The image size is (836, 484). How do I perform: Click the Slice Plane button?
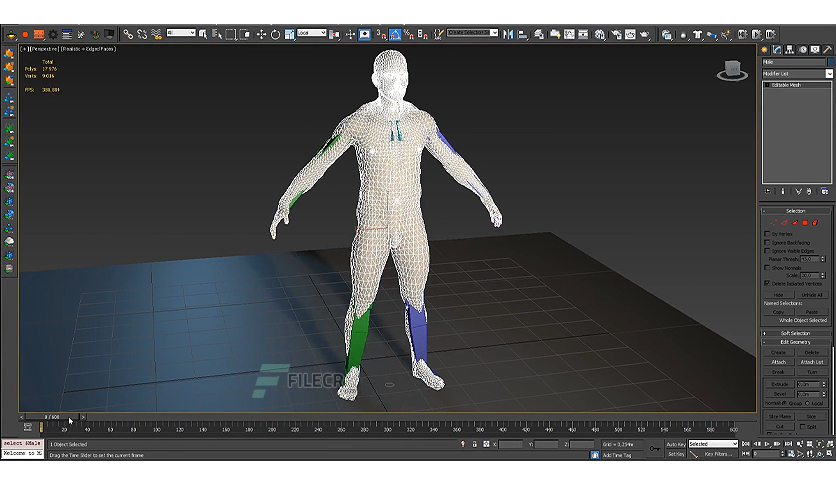(x=780, y=416)
